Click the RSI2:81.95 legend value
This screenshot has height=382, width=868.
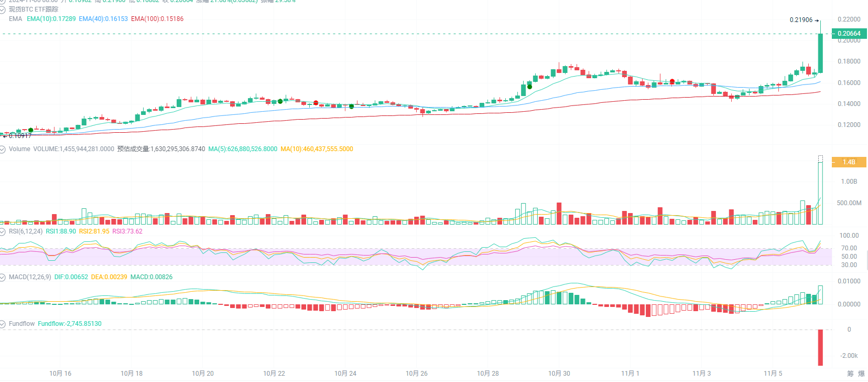click(94, 231)
